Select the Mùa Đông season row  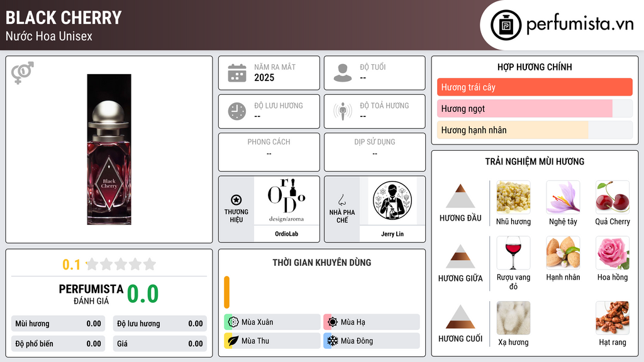tap(372, 341)
